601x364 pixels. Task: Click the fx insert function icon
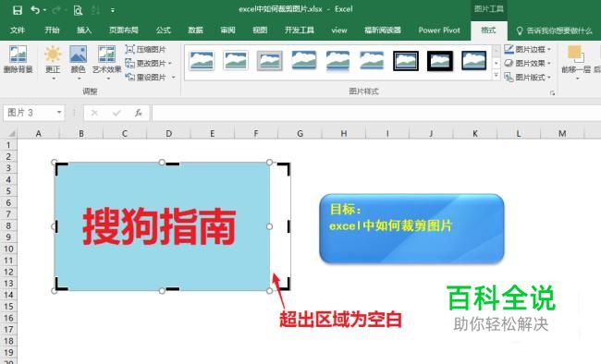pyautogui.click(x=139, y=113)
